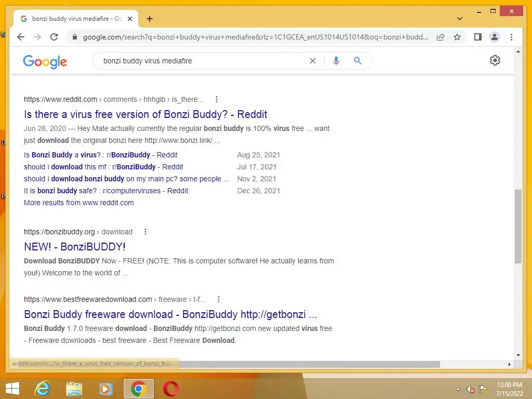Viewport: 532px width, 399px height.
Task: Expand the tab search dropdown arrow
Action: [x=460, y=19]
